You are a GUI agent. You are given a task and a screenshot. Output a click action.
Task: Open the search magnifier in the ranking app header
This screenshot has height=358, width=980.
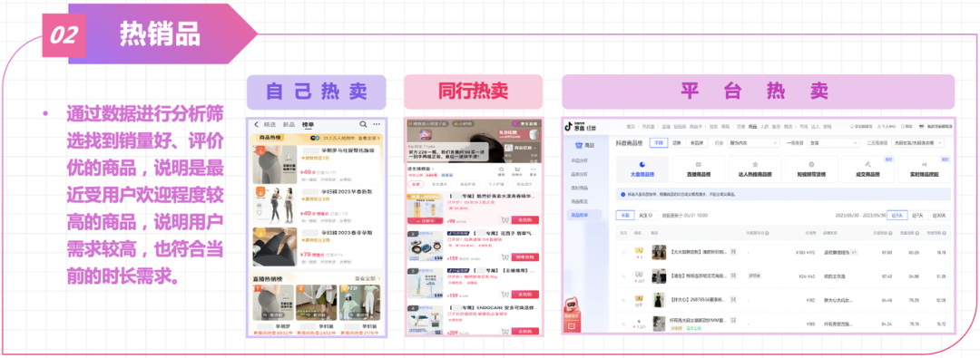tap(363, 124)
